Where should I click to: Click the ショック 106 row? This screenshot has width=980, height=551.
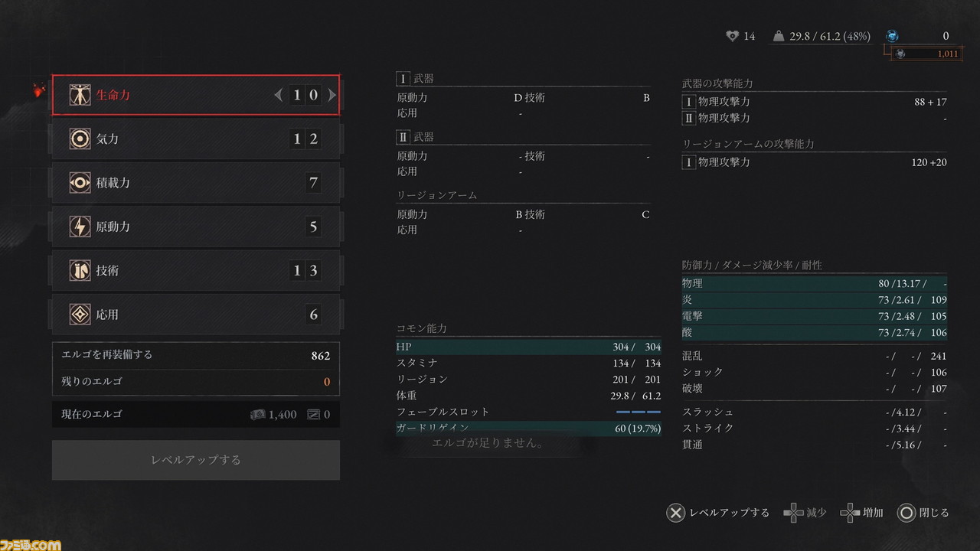[x=815, y=372]
